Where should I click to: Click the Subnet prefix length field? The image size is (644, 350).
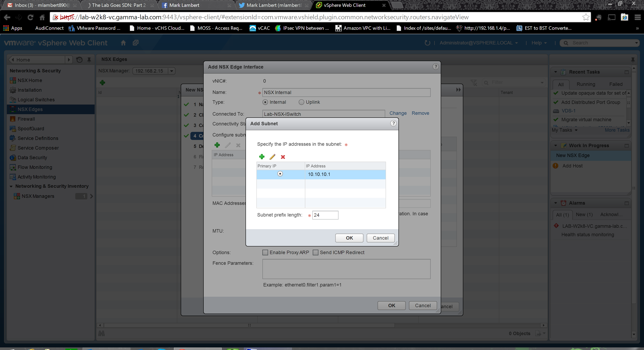point(325,215)
